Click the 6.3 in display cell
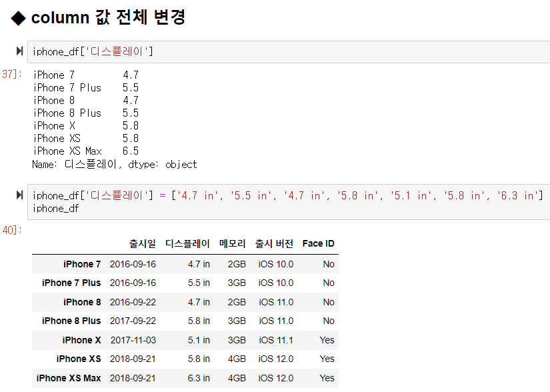The image size is (550, 392). coord(199,378)
